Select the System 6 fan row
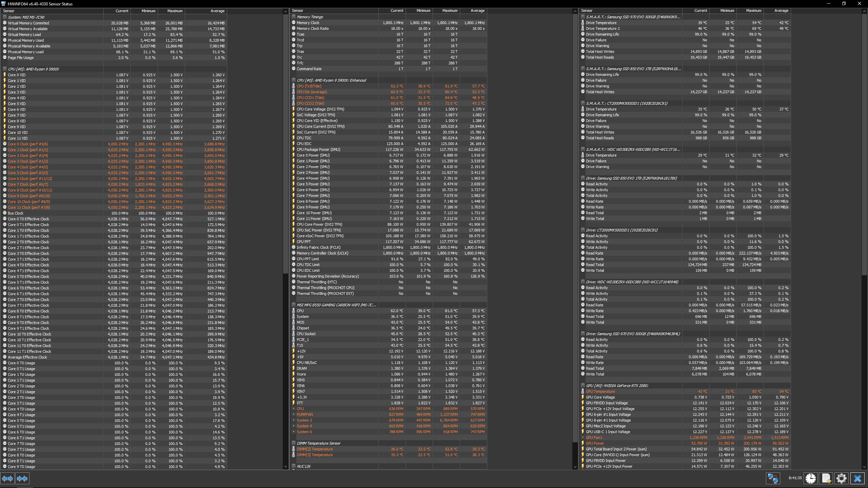The height and width of the screenshot is (488, 868). pos(389,432)
